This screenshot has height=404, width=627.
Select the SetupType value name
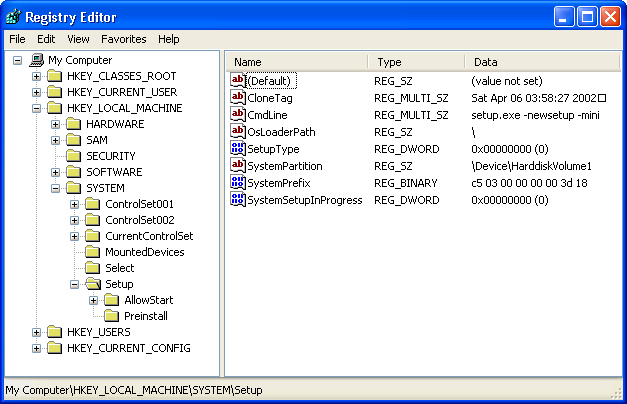(x=273, y=149)
